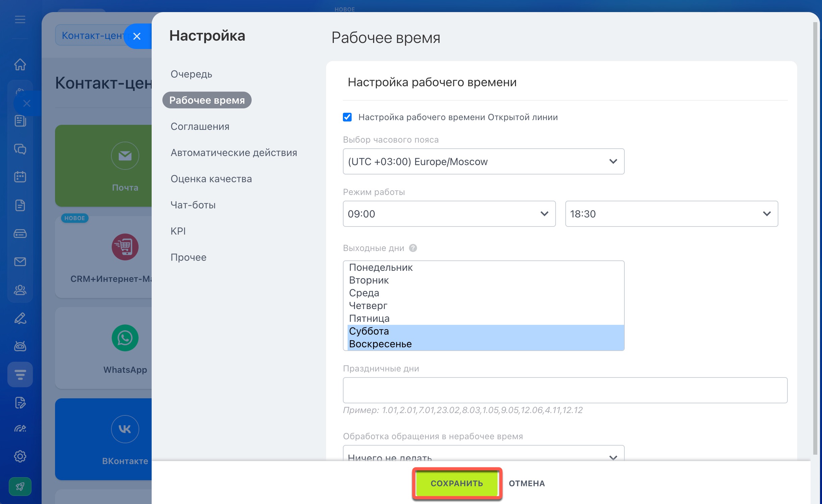This screenshot has height=504, width=822.
Task: Toggle Настройка рабочего времени Открытой линии checkbox
Action: pos(347,117)
